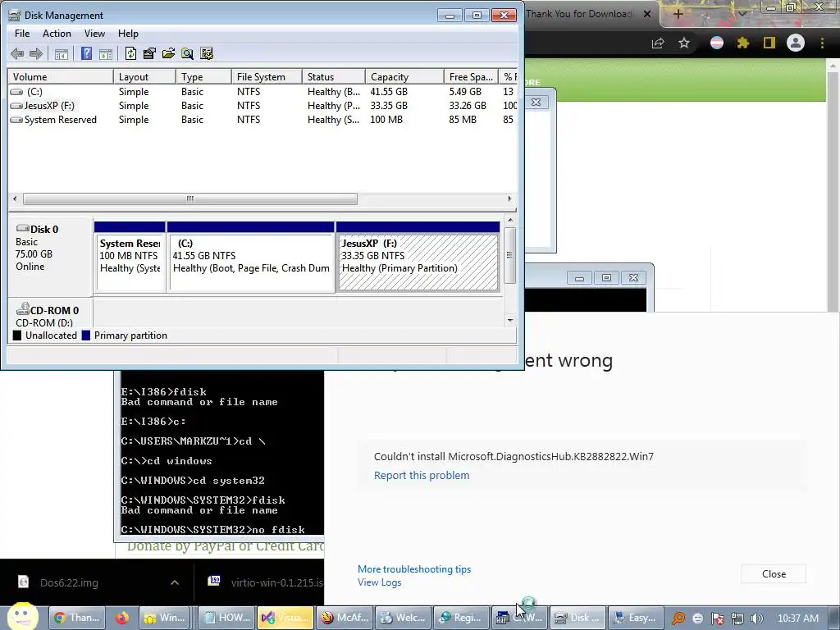The image size is (840, 630).
Task: Open the Firefox taskbar icon
Action: coord(122,618)
